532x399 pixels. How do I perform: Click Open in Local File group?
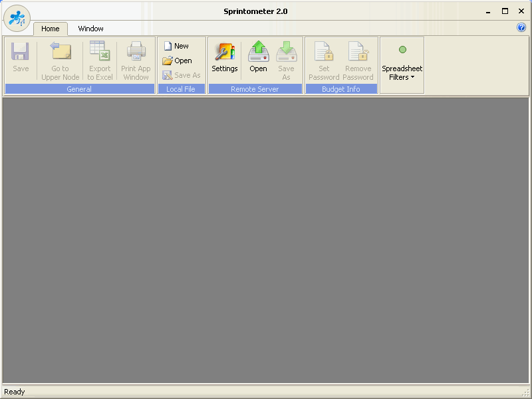178,61
